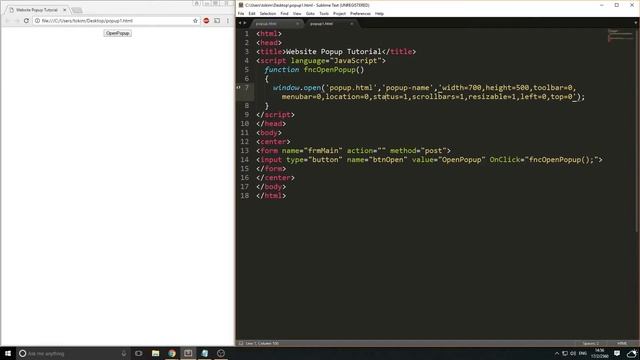
Task: Open the Selection menu in Sublime Text
Action: 268,13
